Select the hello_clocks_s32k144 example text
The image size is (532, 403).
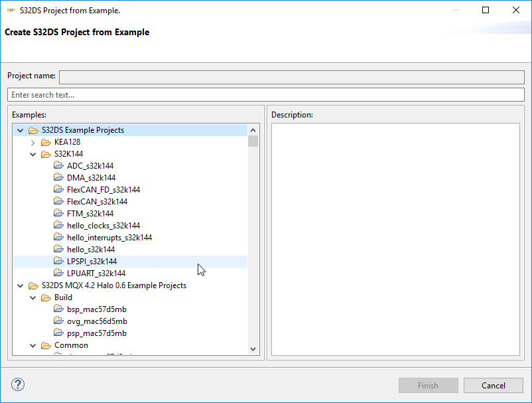[103, 226]
